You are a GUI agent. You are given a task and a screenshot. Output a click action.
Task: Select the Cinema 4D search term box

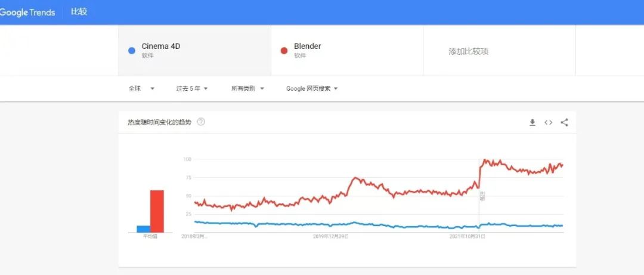(194, 51)
